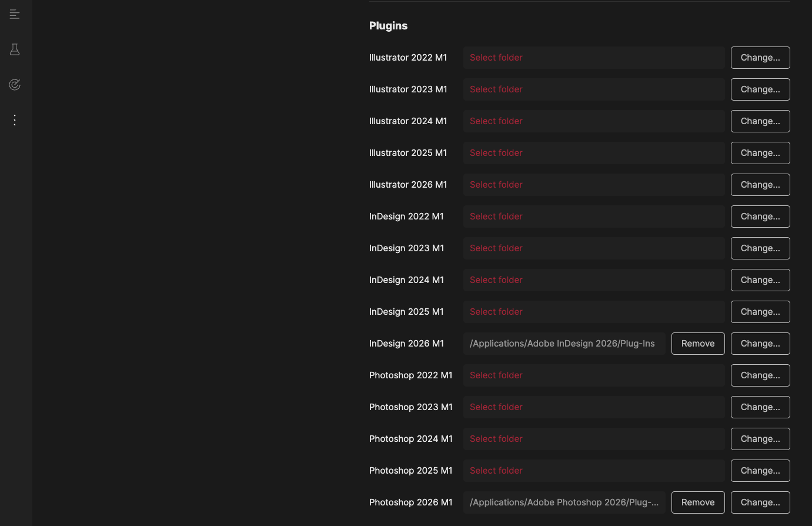Change folder for Illustrator 2024 M1
Screen dimensions: 812x526
[760, 121]
